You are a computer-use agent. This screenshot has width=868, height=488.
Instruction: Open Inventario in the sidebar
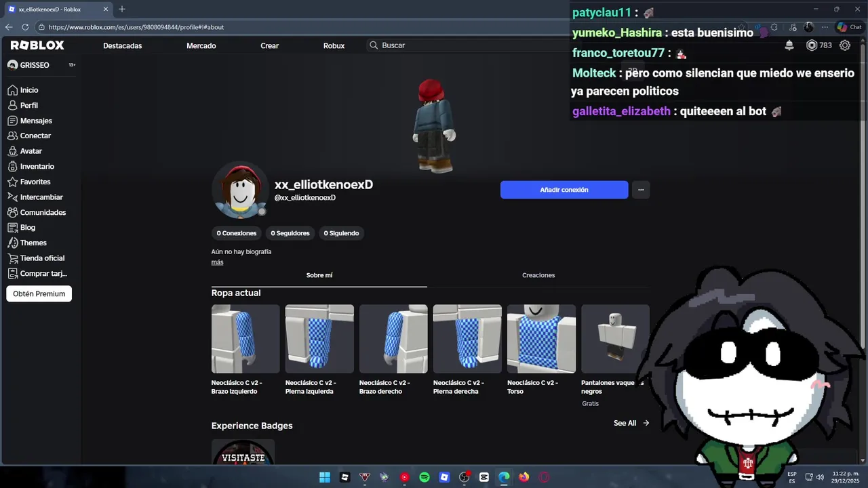click(x=31, y=167)
